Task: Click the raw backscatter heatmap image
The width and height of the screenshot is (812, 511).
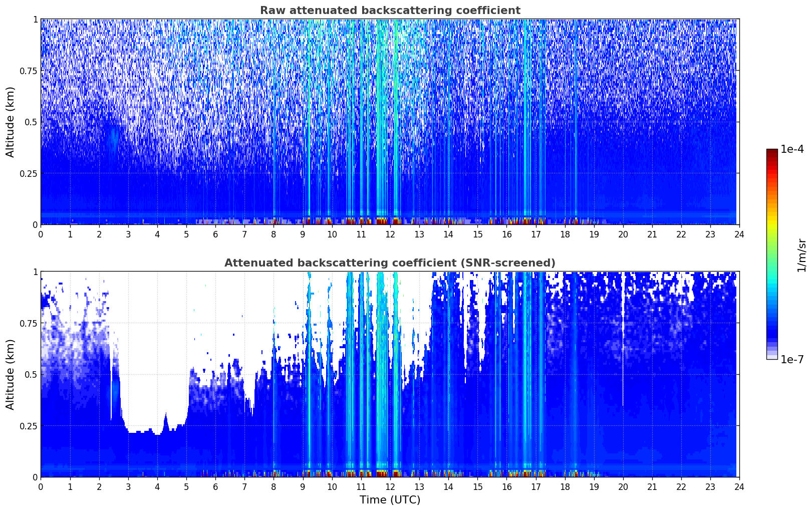Action: [x=390, y=122]
